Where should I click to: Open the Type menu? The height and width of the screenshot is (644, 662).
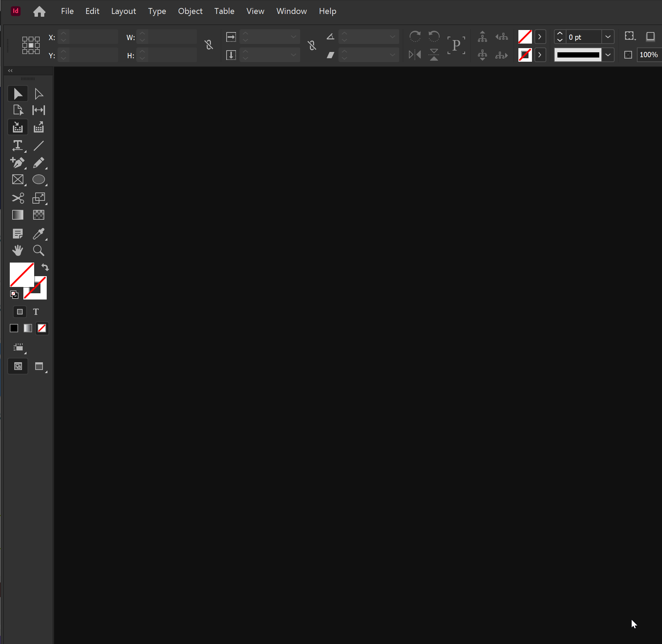click(x=157, y=11)
